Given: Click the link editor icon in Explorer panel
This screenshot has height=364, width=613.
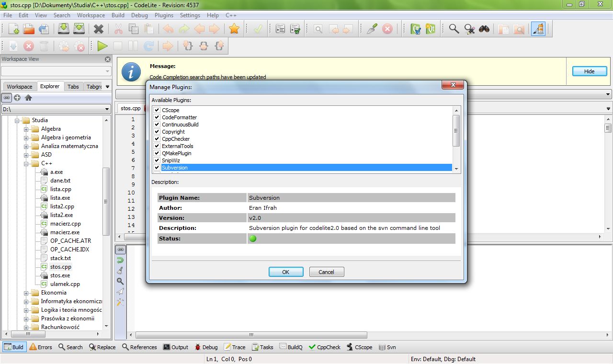Looking at the screenshot, I should click(6, 97).
